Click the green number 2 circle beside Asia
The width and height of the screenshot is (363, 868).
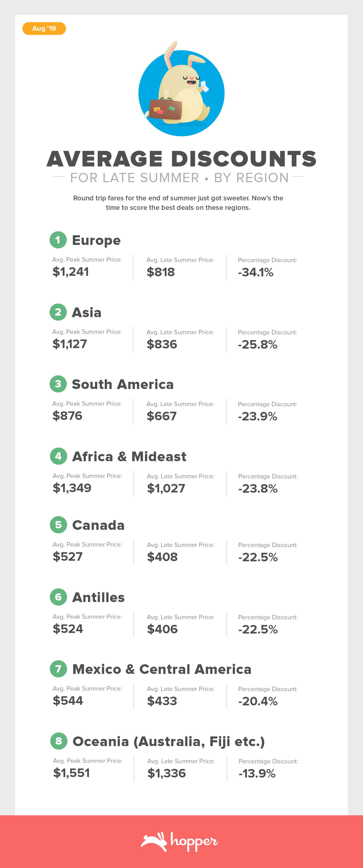[x=58, y=312]
